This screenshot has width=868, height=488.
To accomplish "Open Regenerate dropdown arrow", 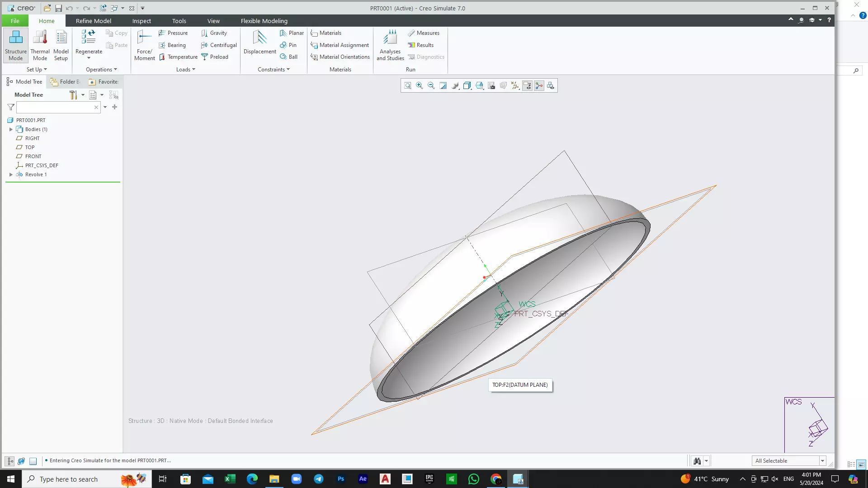I will pos(89,58).
